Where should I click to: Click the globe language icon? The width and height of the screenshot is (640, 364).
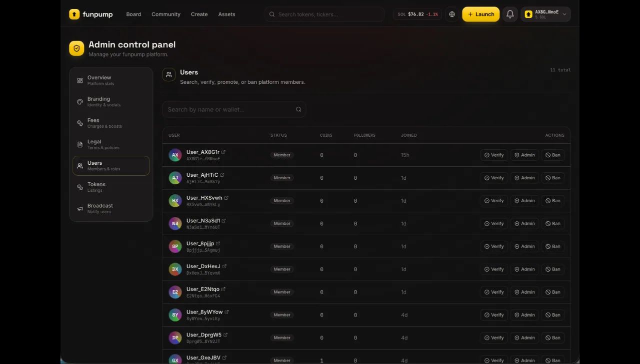[x=452, y=14]
